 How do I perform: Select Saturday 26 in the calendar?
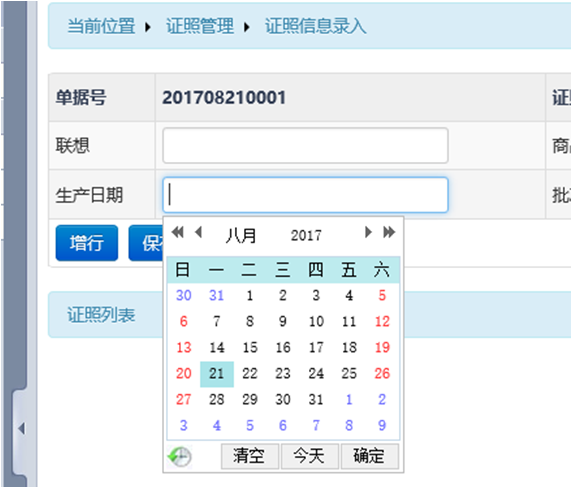tap(382, 374)
